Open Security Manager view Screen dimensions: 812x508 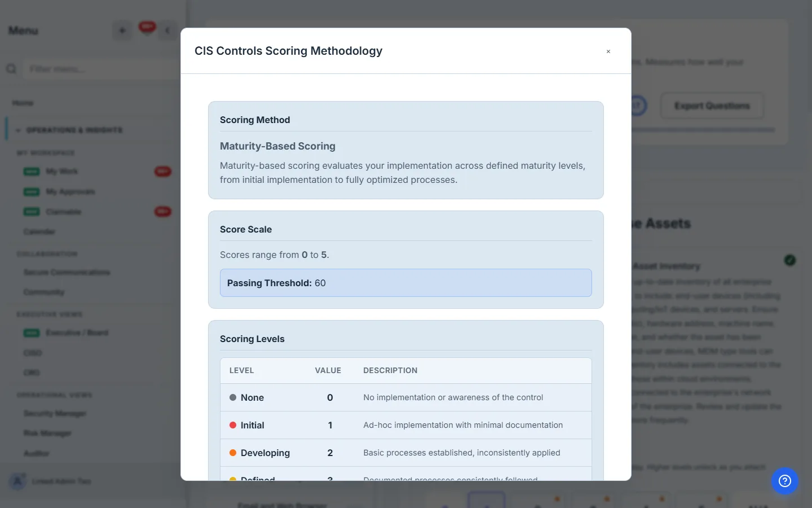pyautogui.click(x=55, y=413)
